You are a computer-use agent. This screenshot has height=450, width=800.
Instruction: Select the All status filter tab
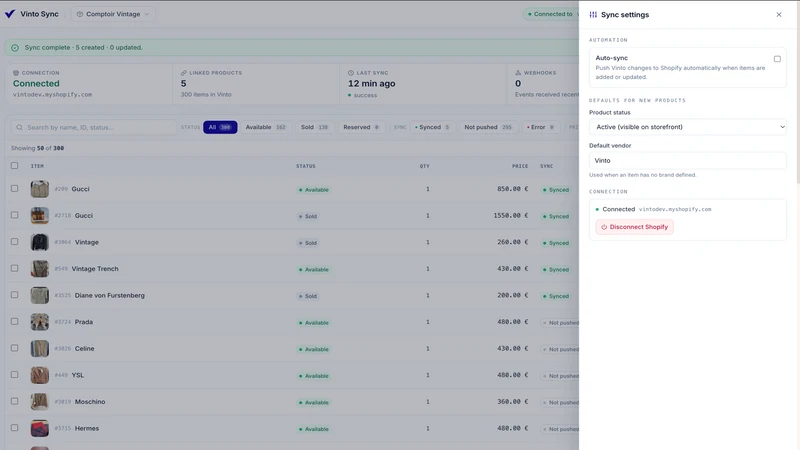pos(220,127)
